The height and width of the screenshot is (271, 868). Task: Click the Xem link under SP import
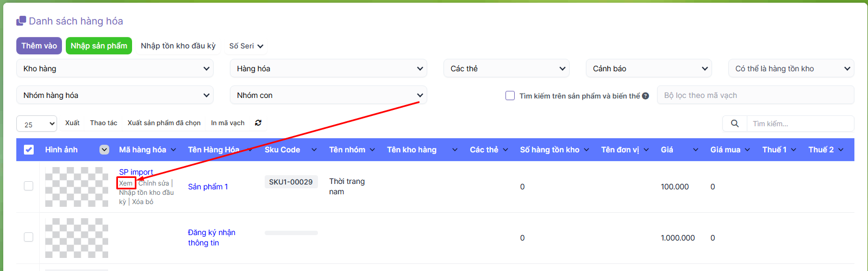(x=126, y=183)
